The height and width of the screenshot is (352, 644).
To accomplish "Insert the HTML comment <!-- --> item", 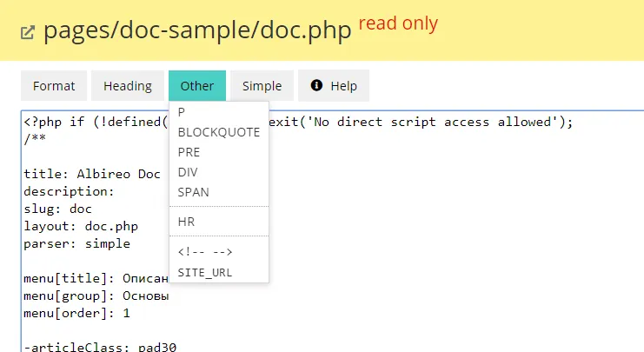I will (204, 252).
